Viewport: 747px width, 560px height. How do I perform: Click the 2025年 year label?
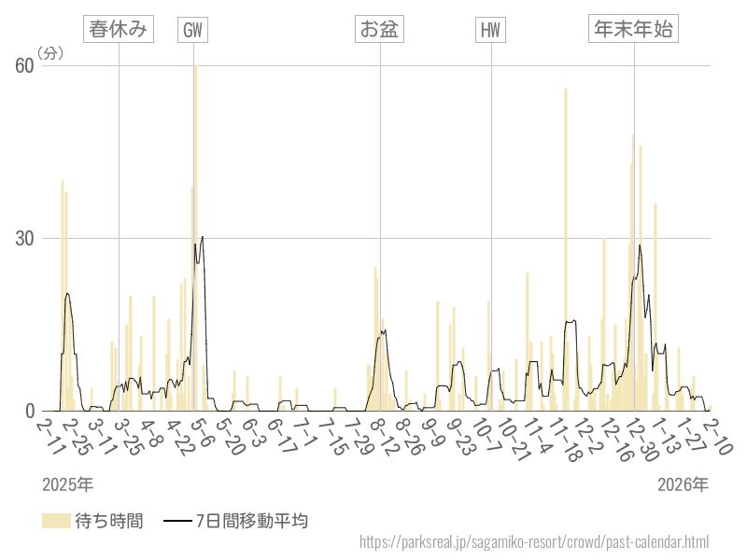click(x=67, y=484)
